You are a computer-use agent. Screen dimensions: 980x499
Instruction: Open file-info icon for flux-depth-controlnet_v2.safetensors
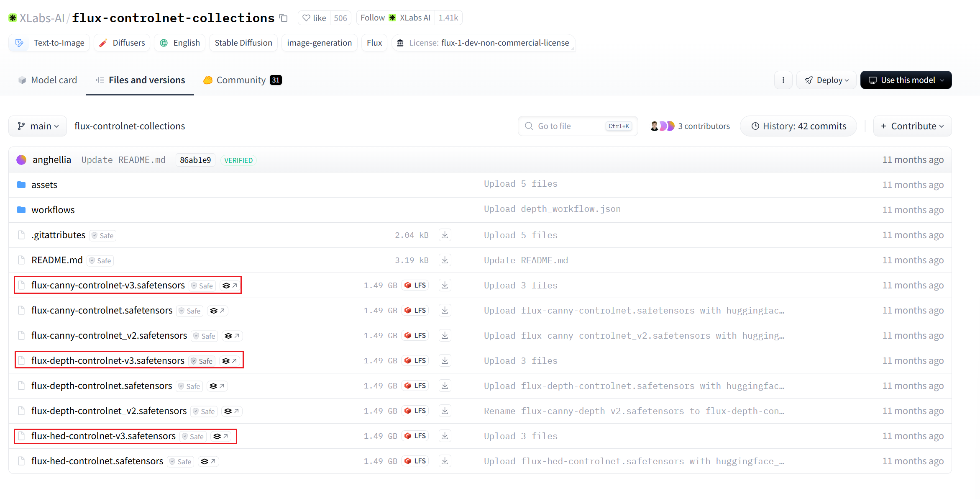coord(231,411)
